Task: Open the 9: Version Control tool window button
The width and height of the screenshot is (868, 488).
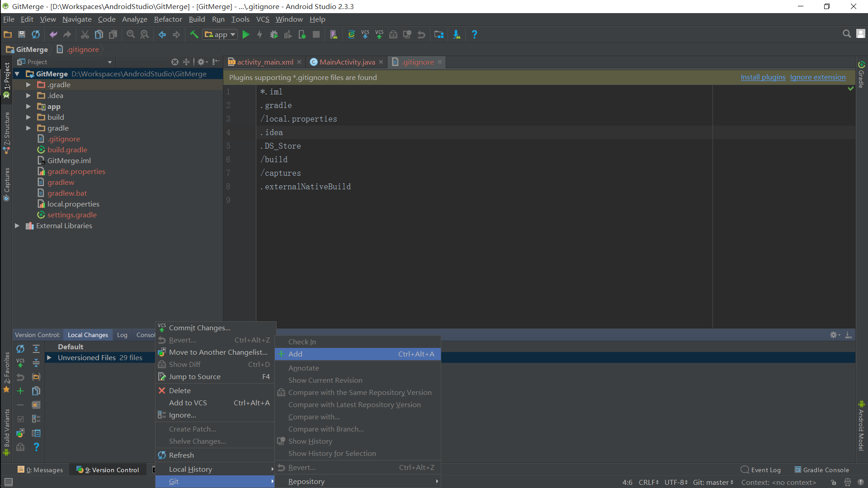Action: click(x=108, y=470)
